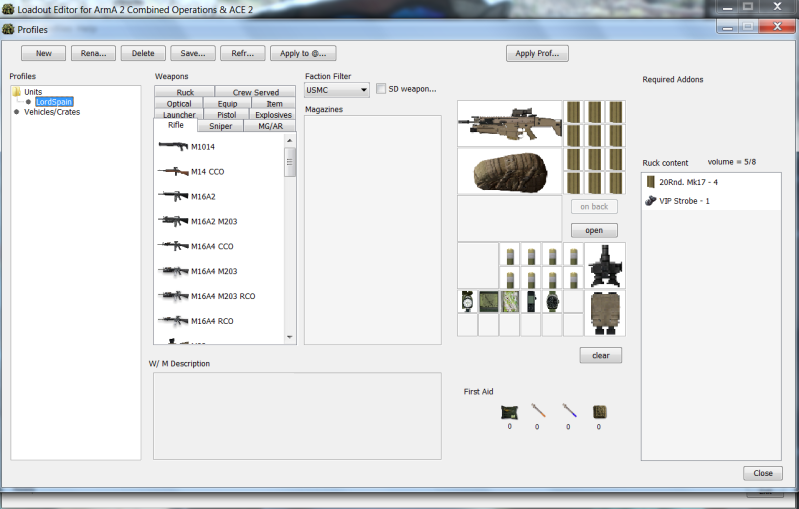Click the blue epinephrine injector icon
This screenshot has height=509, width=799.
click(569, 410)
